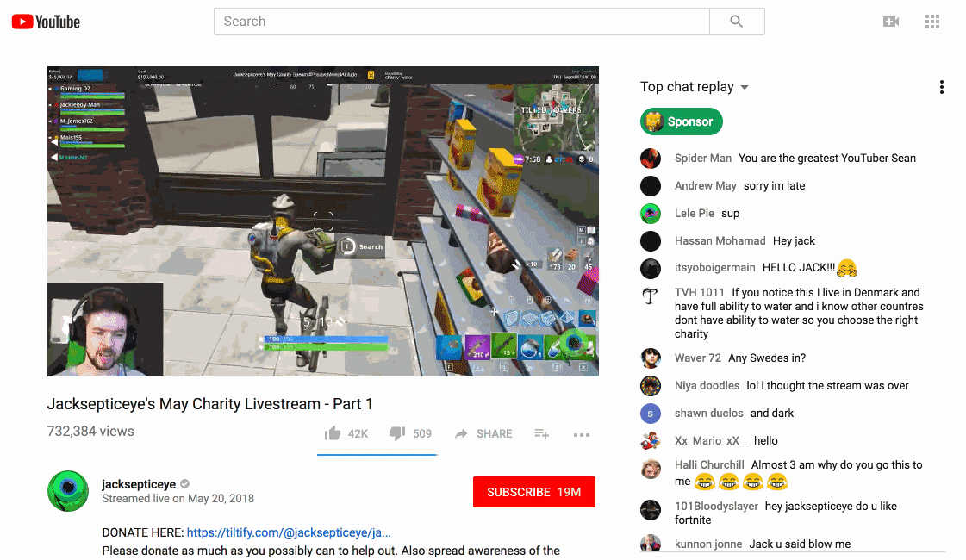Click the share arrow icon

461,433
